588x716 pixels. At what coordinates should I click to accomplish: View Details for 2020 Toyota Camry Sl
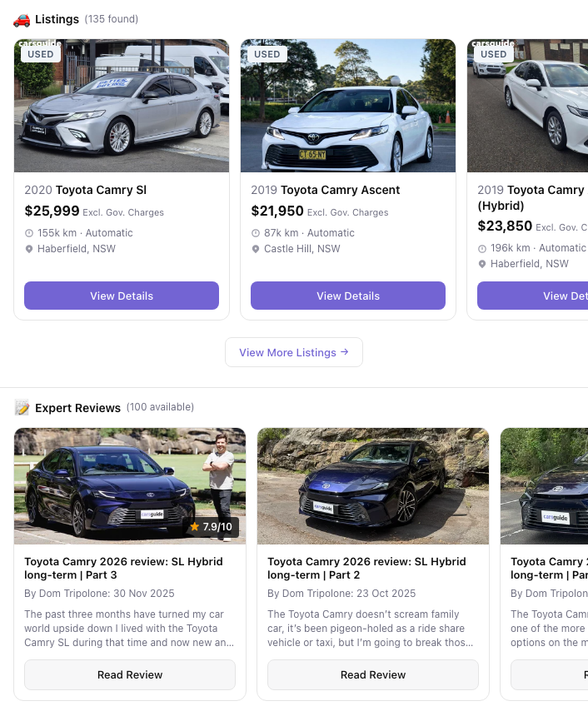(x=122, y=296)
